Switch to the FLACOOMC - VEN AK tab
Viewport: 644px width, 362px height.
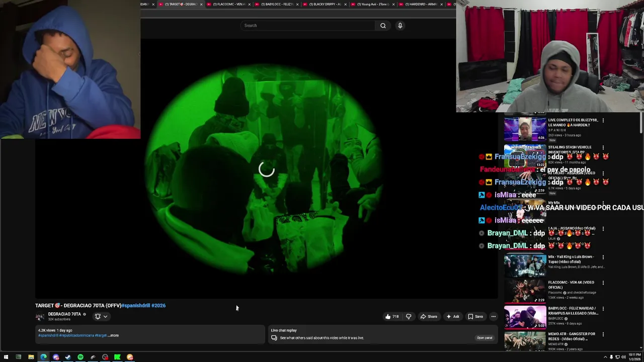click(229, 5)
